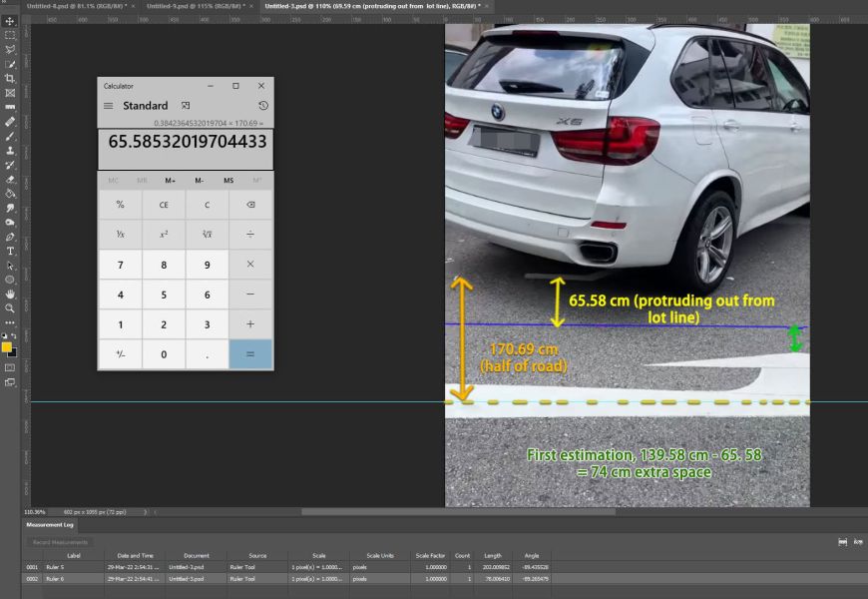Select the Healing Brush tool
This screenshot has width=868, height=599.
(10, 122)
